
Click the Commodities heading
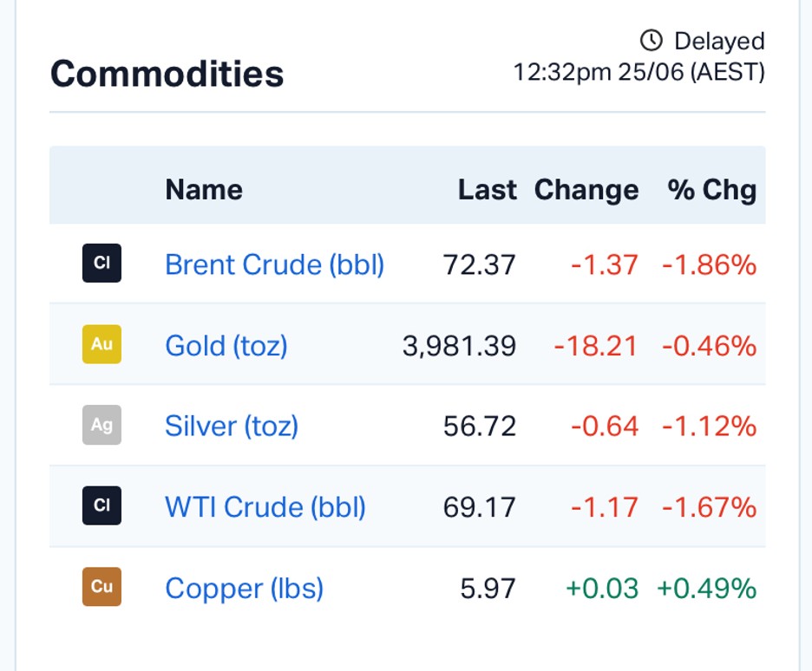167,74
